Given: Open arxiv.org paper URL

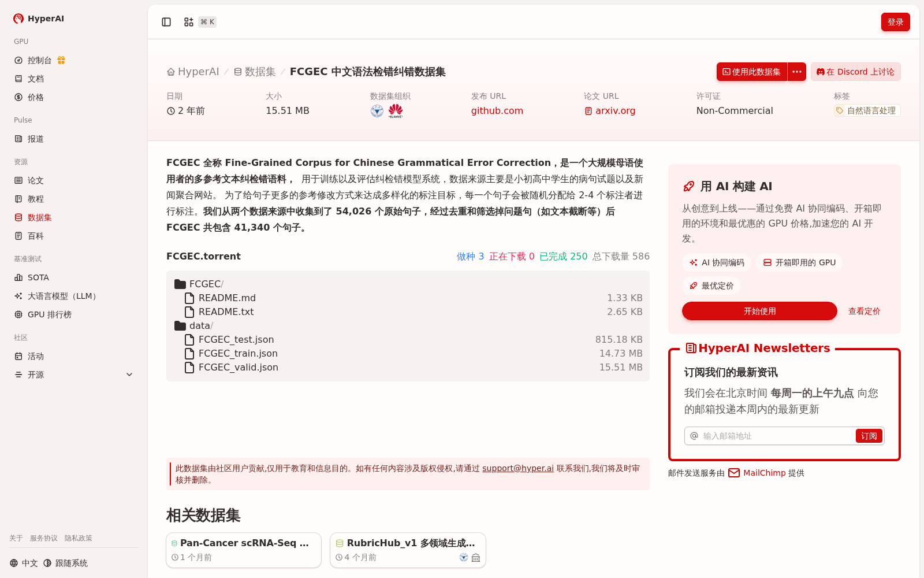Looking at the screenshot, I should pos(610,110).
